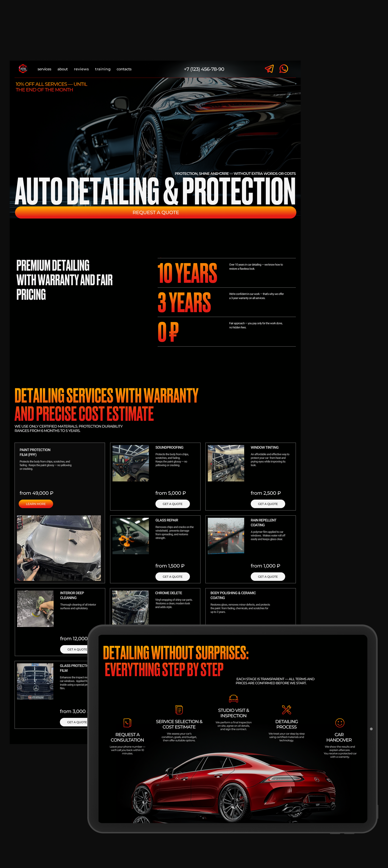
Task: Click LEARN MORE under Paint Protection Film
Action: coord(36,504)
